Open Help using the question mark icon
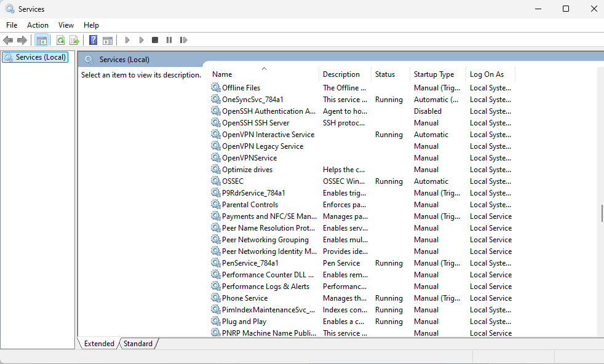604x364 pixels. coord(93,40)
